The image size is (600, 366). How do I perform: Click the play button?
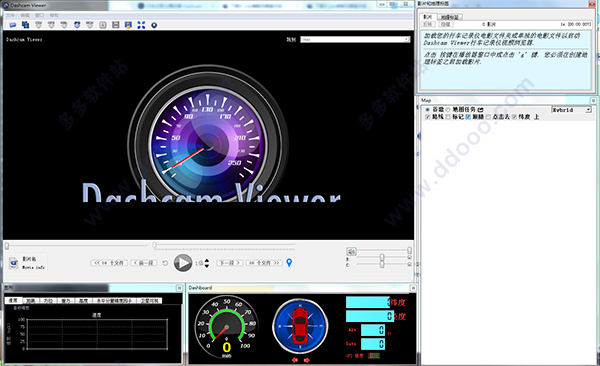point(183,263)
